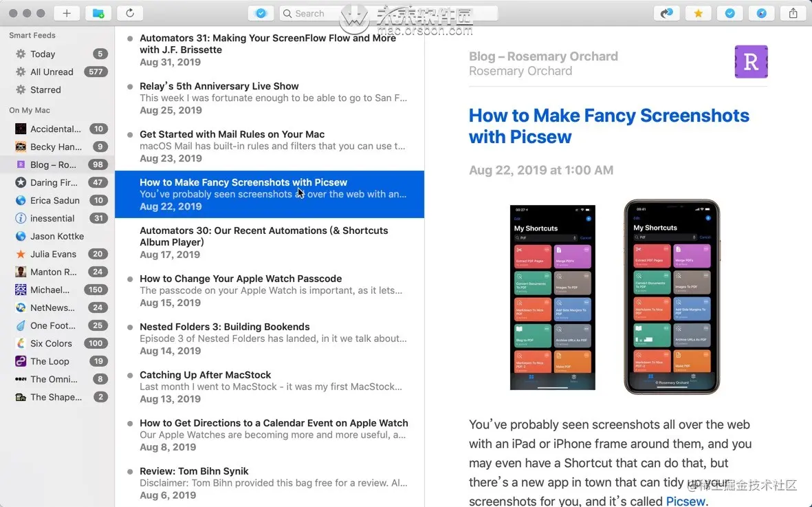Open Catching Up After MacStock article

[270, 387]
